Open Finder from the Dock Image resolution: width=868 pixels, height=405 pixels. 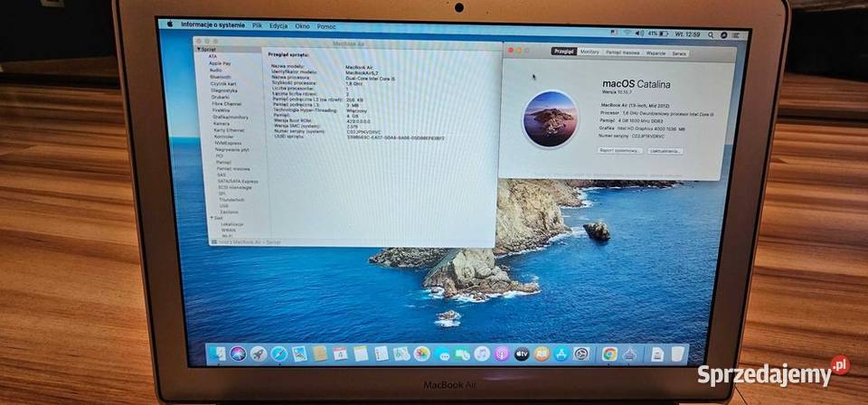tap(218, 353)
